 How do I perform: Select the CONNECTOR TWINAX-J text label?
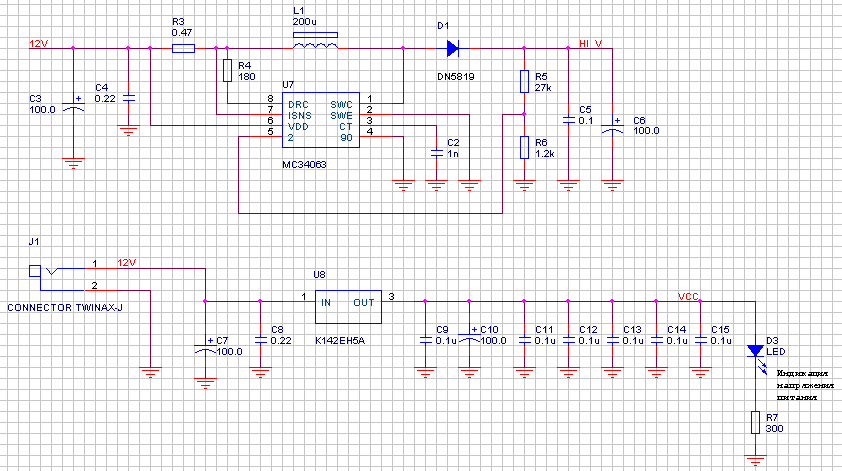pos(64,307)
